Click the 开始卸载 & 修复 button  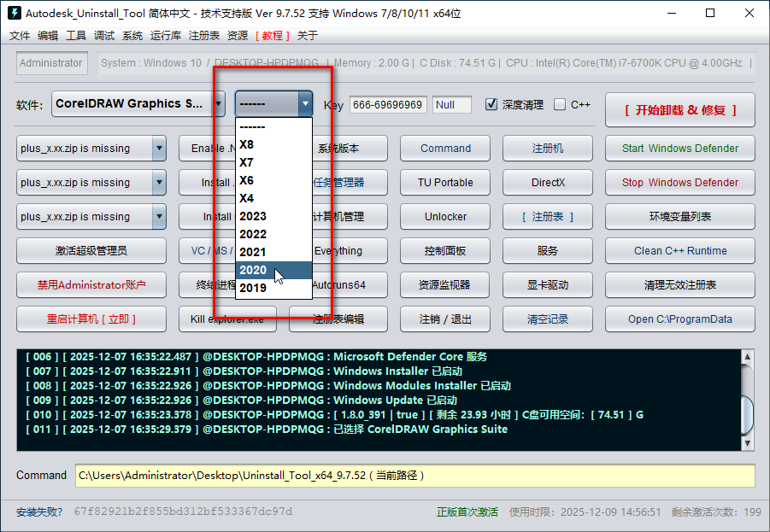pyautogui.click(x=680, y=110)
